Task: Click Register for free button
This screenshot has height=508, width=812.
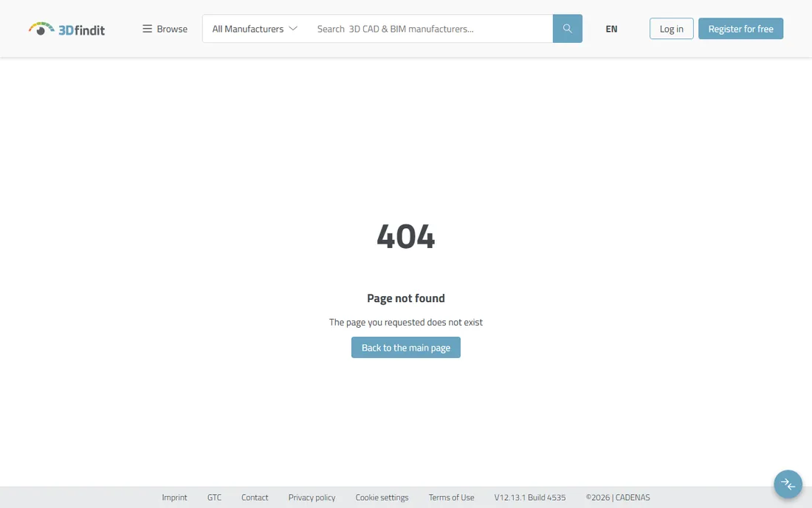Action: [x=740, y=29]
